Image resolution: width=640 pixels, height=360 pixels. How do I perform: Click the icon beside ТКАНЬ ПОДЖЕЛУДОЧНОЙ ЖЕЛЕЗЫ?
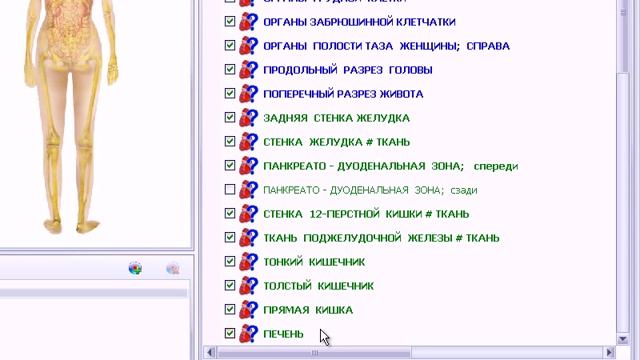pyautogui.click(x=248, y=238)
